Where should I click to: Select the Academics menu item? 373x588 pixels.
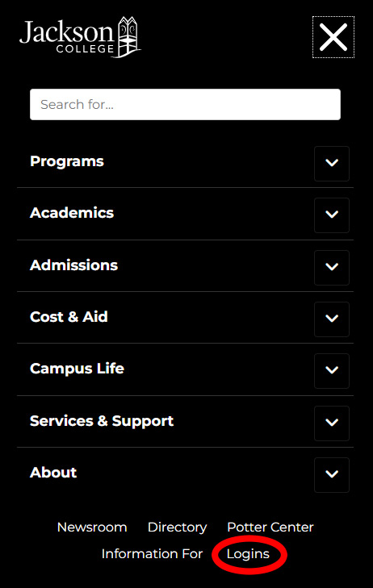pos(72,213)
